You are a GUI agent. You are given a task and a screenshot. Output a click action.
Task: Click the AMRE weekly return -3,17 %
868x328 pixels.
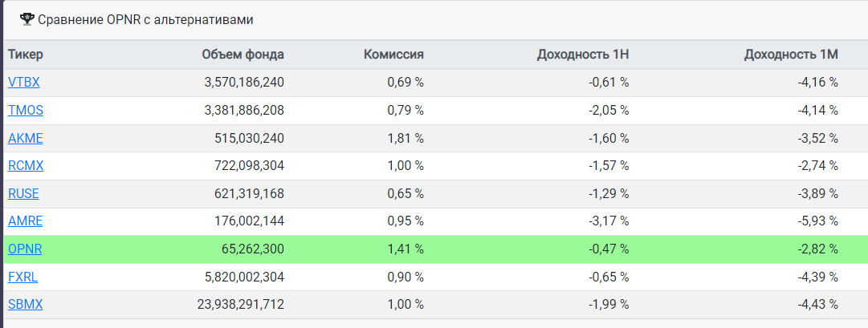[608, 221]
